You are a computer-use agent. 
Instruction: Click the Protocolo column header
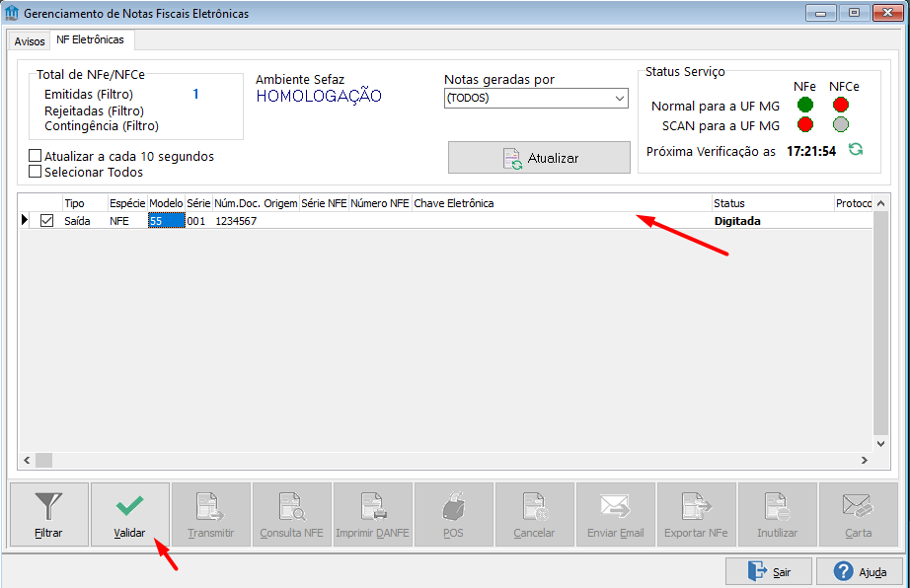tap(853, 203)
